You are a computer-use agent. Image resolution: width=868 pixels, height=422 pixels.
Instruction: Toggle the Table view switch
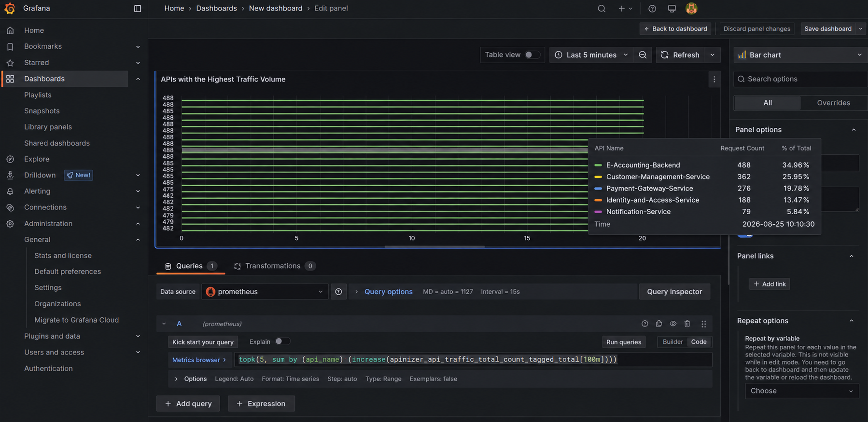coord(532,55)
